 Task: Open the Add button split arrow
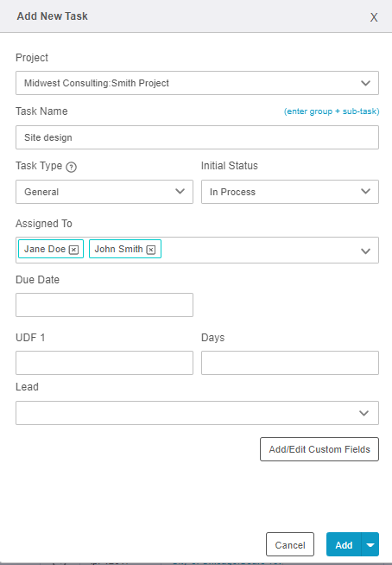370,544
